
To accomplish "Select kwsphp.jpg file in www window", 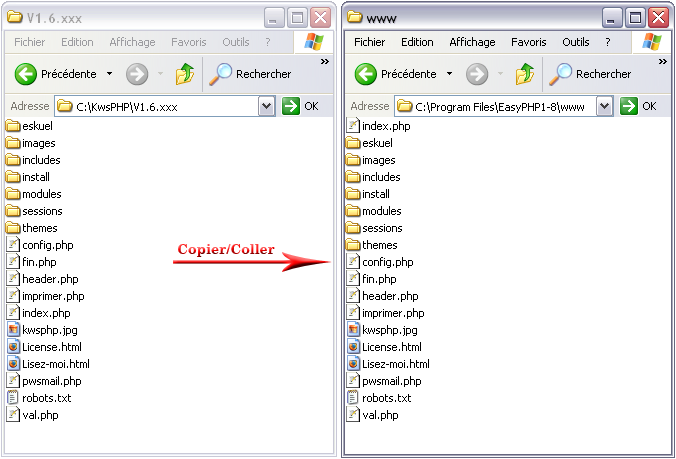I will [x=382, y=330].
